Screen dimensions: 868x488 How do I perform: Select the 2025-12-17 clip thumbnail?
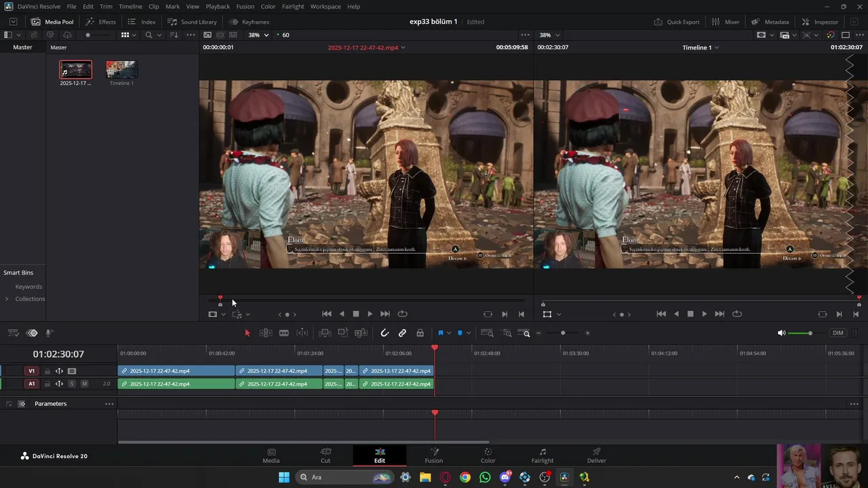[x=75, y=70]
